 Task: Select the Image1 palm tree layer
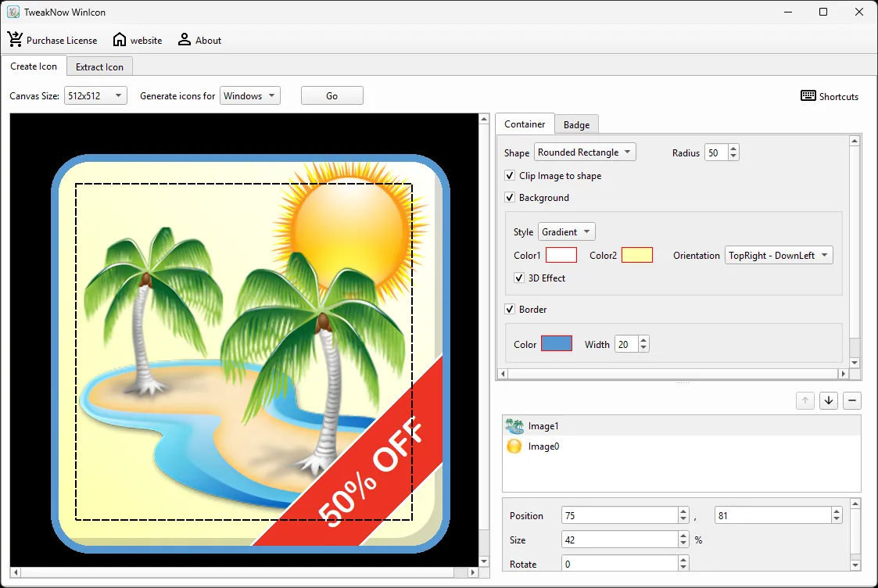click(682, 426)
